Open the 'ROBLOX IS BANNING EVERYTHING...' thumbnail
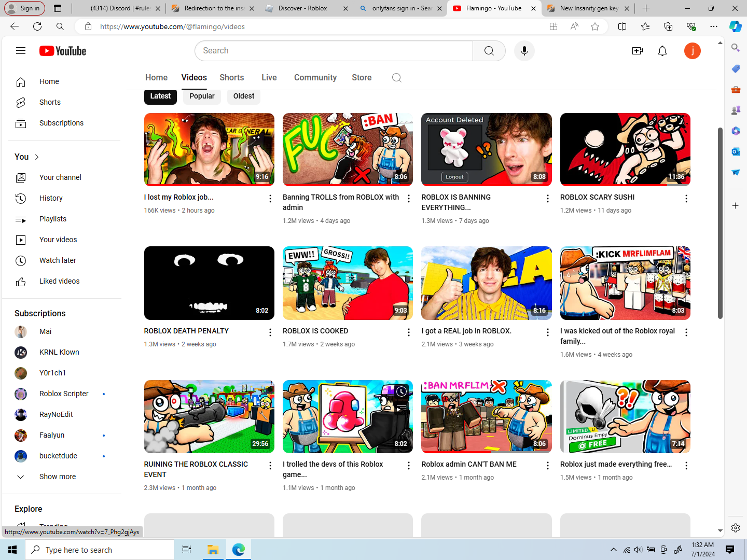Screen dimensions: 747x560 tap(487, 149)
